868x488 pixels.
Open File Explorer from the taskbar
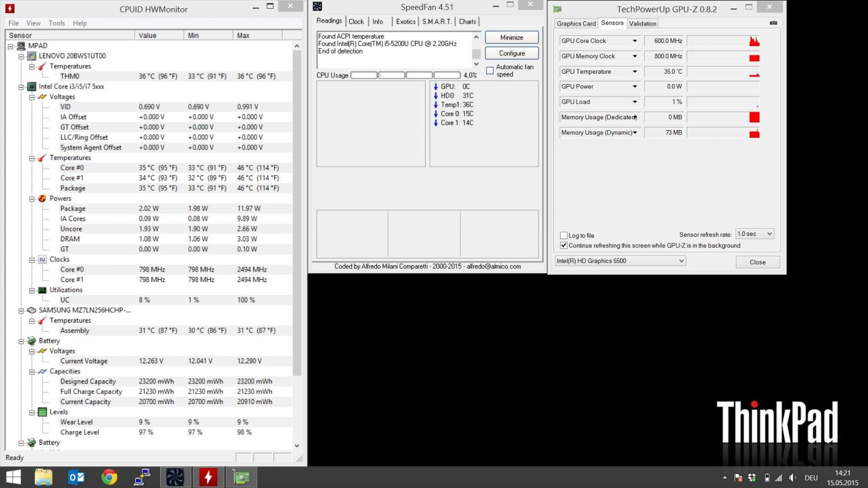coord(43,477)
